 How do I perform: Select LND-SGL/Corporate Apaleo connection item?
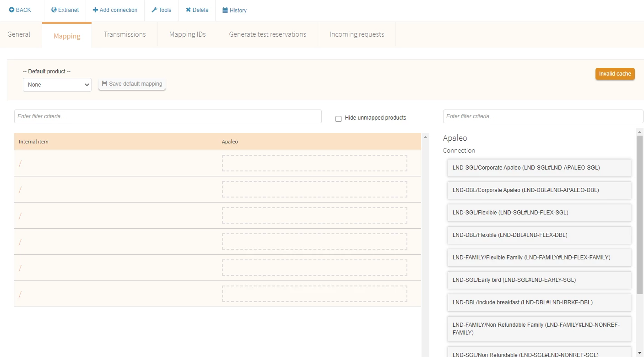coord(539,168)
